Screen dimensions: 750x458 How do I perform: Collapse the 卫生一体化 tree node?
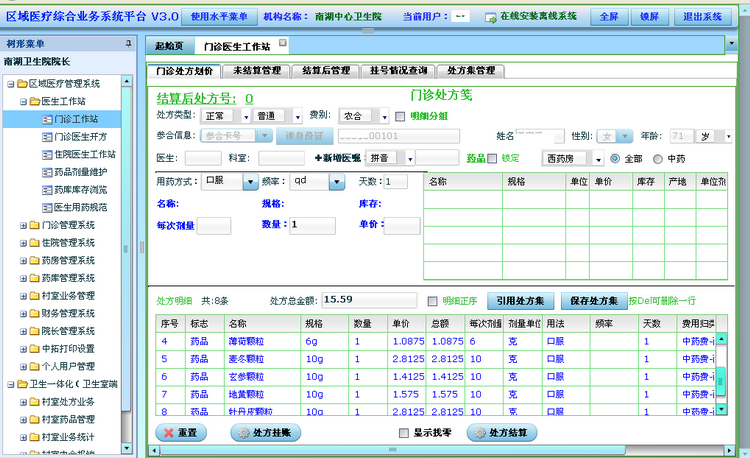click(11, 384)
